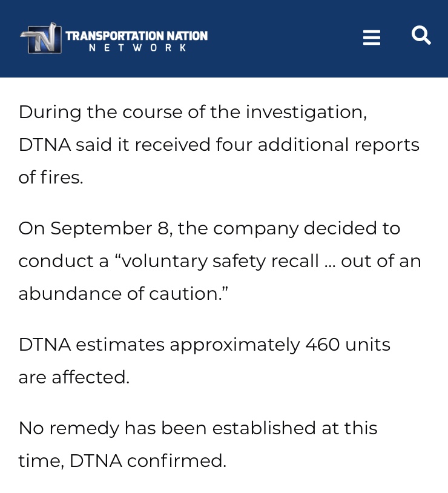Click the TN logo emblem

(x=41, y=38)
